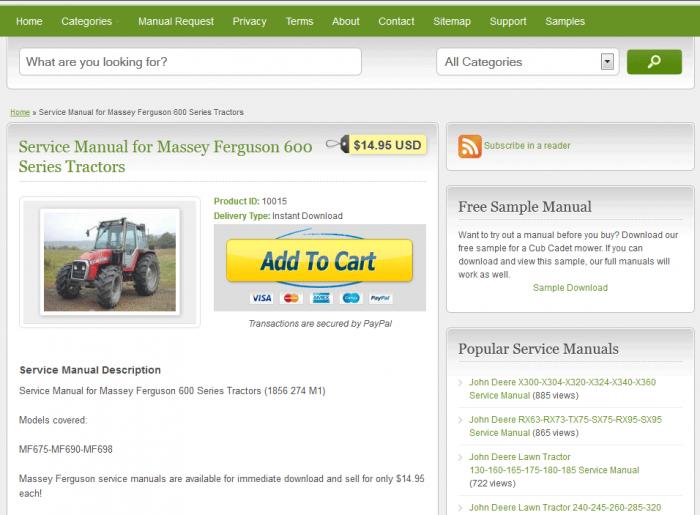Image resolution: width=700 pixels, height=515 pixels.
Task: Click the Massey Ferguson tractor thumbnail
Action: click(110, 262)
